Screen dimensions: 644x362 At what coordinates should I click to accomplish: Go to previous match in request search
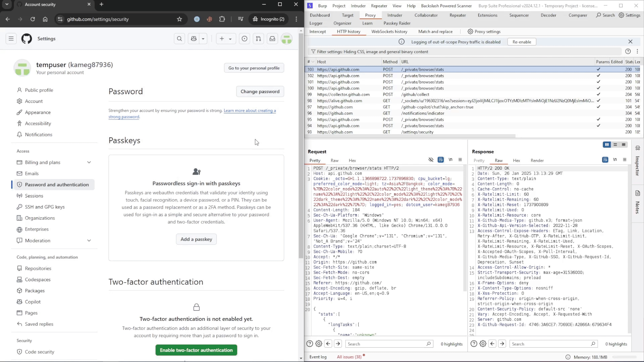pyautogui.click(x=328, y=344)
